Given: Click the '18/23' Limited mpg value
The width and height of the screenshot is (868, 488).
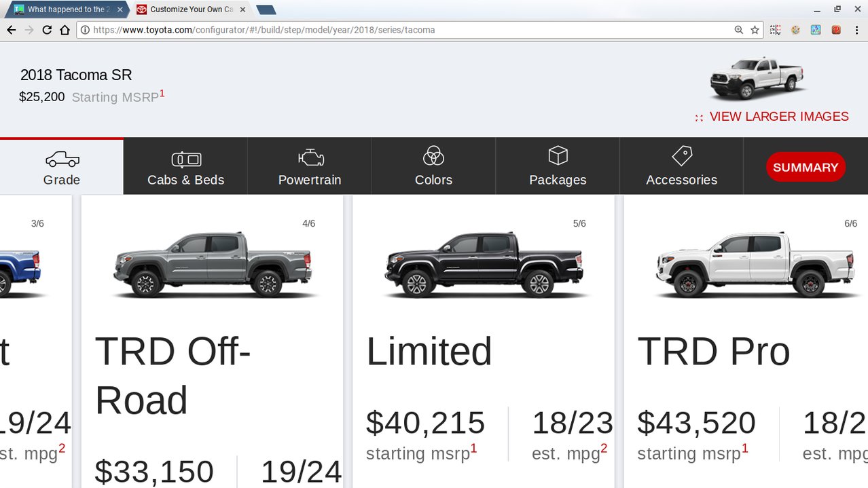Looking at the screenshot, I should [573, 423].
